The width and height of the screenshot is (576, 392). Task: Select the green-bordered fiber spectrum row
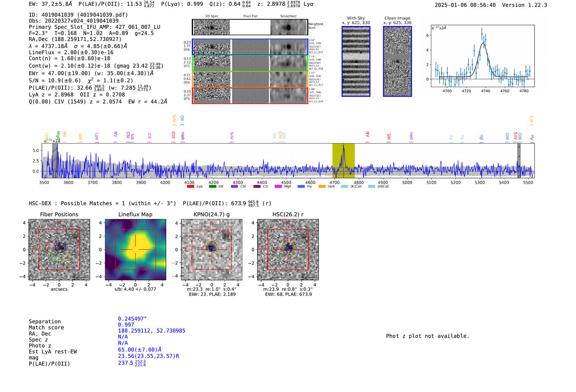(250, 63)
